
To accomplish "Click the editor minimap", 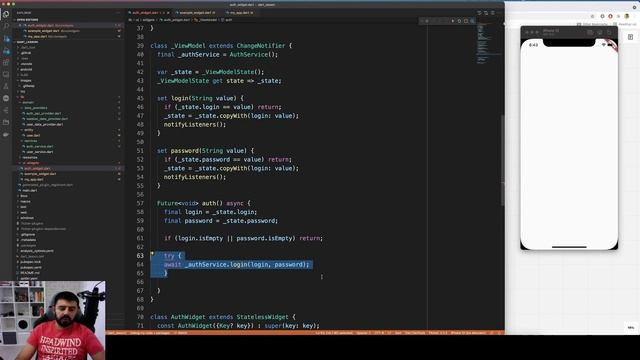I will point(489,44).
